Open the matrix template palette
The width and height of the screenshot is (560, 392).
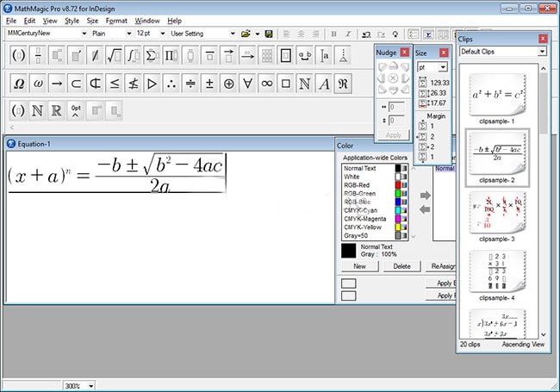click(x=266, y=55)
